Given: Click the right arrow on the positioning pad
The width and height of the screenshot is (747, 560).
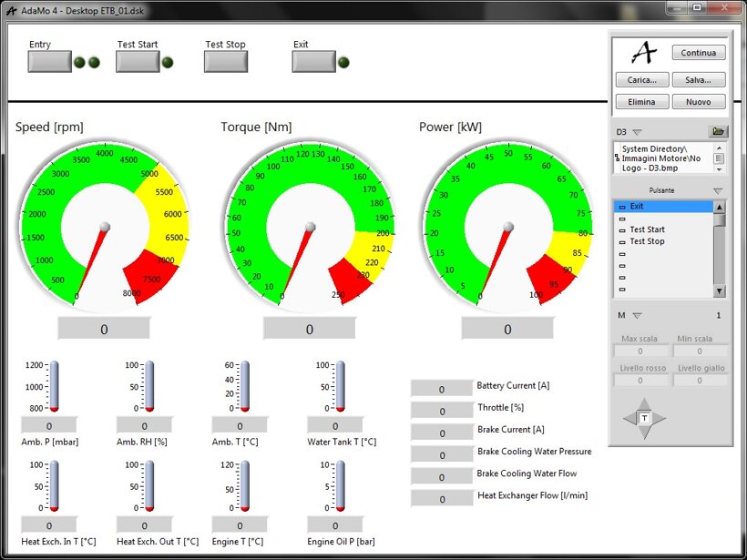Looking at the screenshot, I should pyautogui.click(x=659, y=418).
